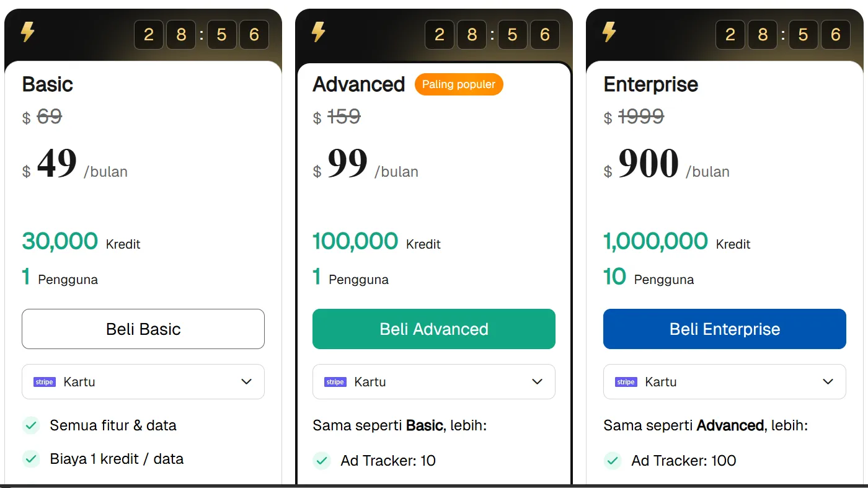Click the Stripe logo in Enterprise payment selector
The height and width of the screenshot is (488, 868).
(626, 382)
